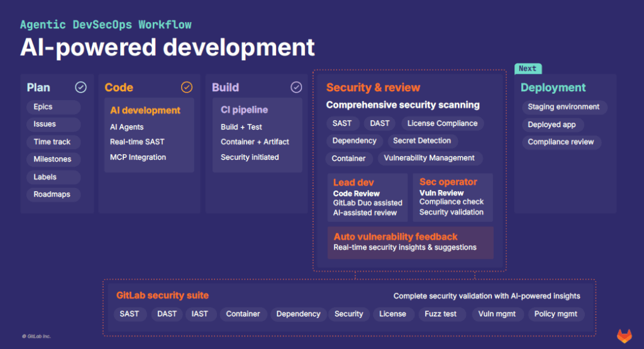Open the Lead dev card
The image size is (644, 349).
[367, 197]
